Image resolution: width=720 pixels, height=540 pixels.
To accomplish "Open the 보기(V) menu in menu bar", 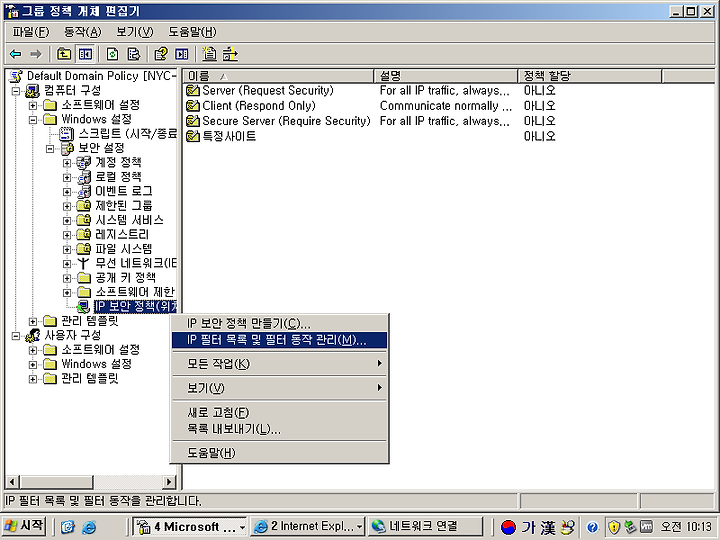I will click(x=135, y=32).
